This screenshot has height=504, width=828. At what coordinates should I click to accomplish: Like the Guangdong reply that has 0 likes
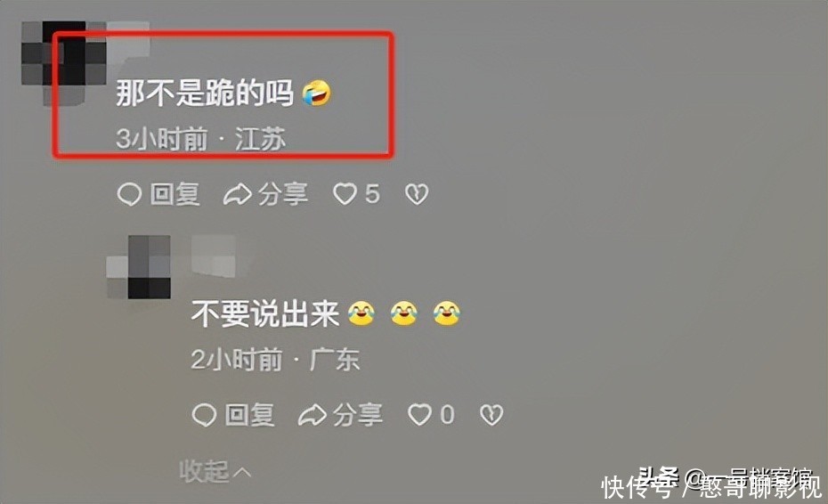pos(420,415)
